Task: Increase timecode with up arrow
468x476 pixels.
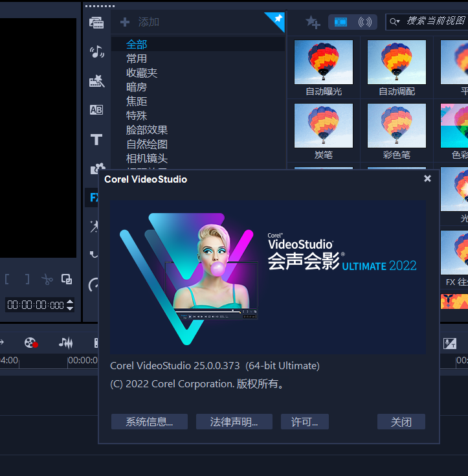Action: pos(70,301)
